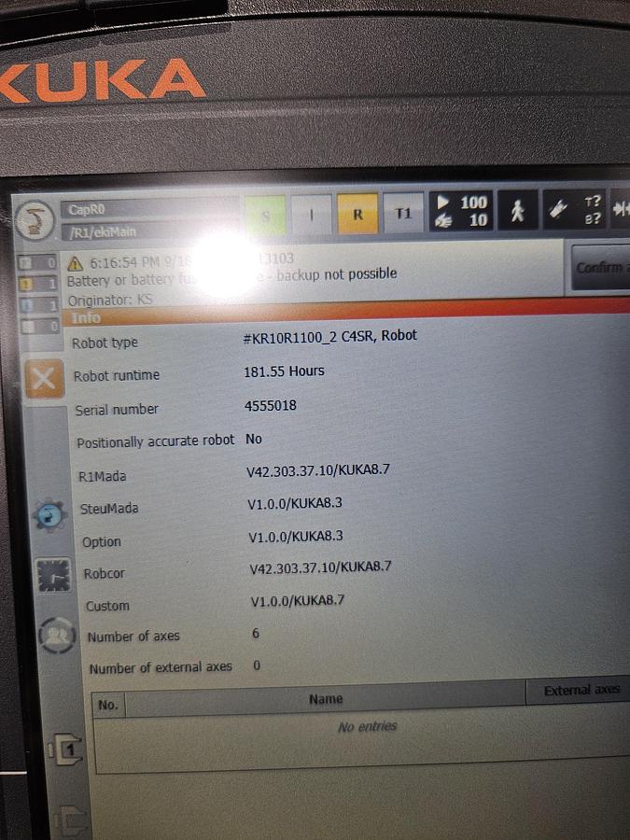Click the No entries table row

click(368, 726)
